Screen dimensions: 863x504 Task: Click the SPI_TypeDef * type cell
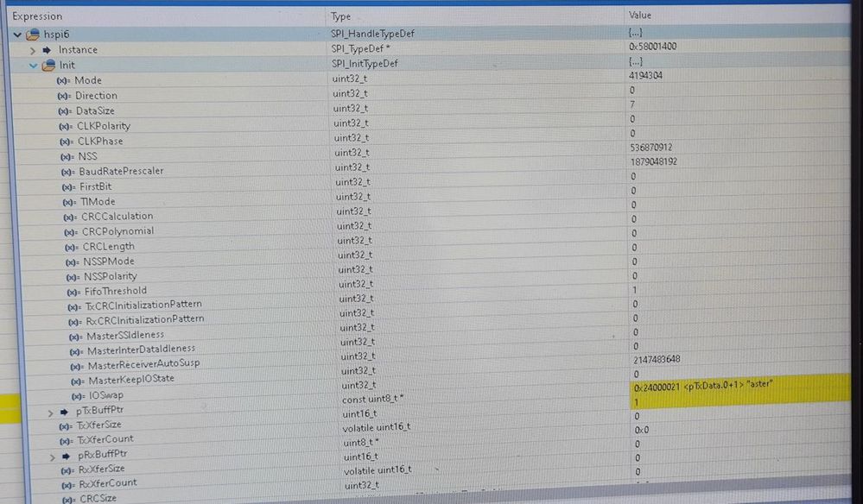point(360,48)
